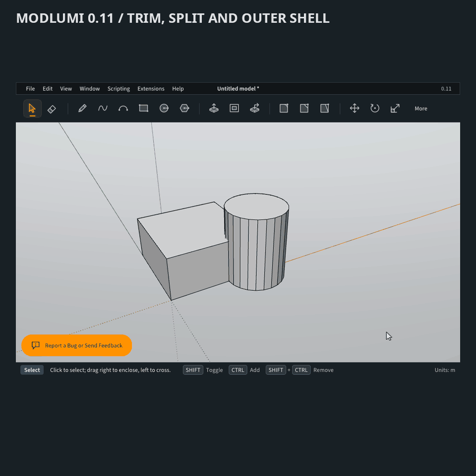Select the Eraser tool
Screen dimensions: 476x476
pos(52,108)
